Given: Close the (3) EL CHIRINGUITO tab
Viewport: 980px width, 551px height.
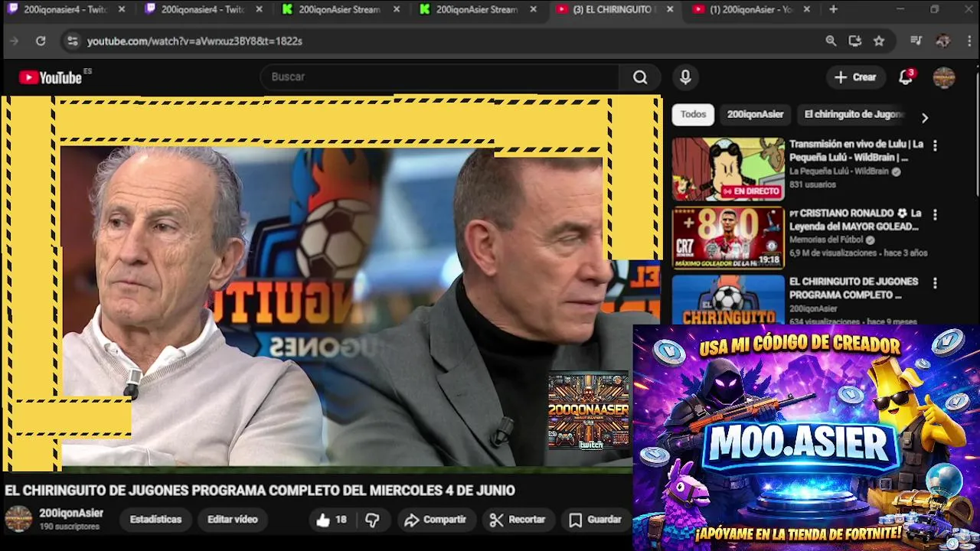Looking at the screenshot, I should pos(670,9).
